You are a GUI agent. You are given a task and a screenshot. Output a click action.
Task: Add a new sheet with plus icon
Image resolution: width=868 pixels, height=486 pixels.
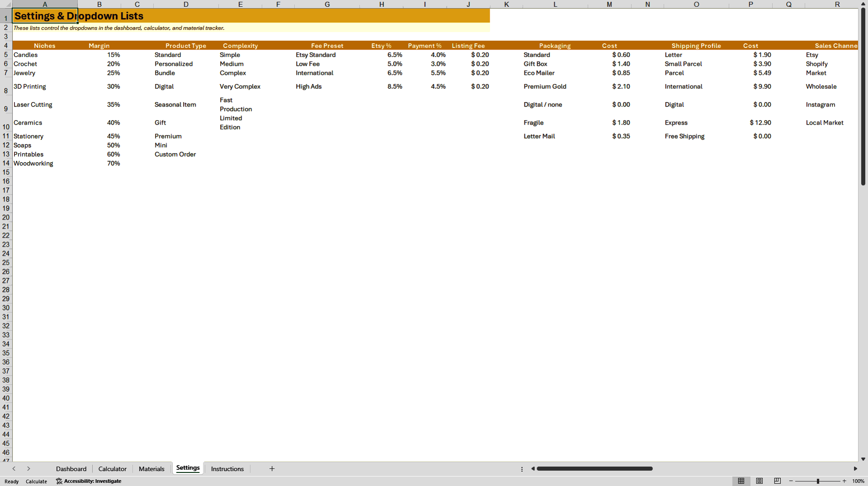click(272, 469)
